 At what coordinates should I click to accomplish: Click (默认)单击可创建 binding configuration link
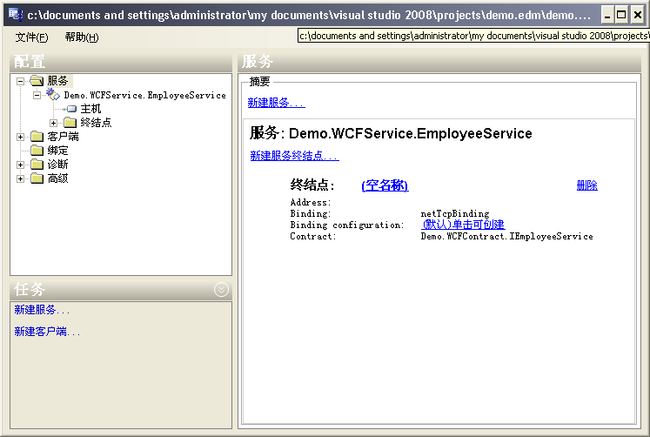click(463, 224)
